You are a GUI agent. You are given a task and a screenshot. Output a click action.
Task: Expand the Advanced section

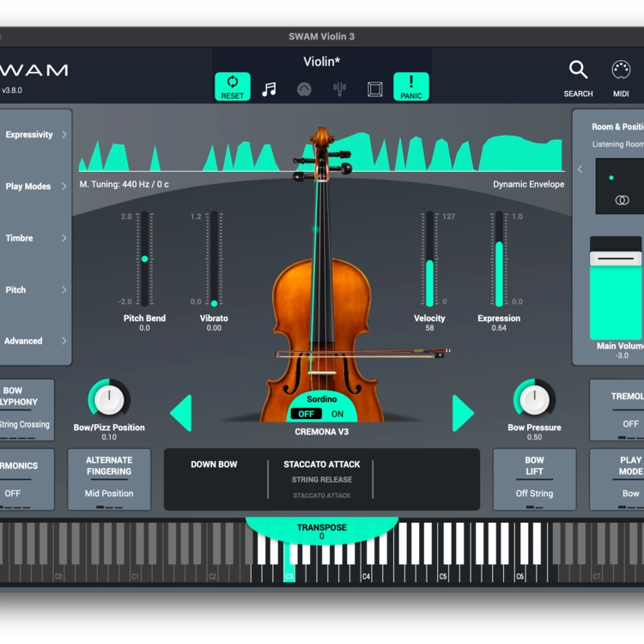[x=34, y=341]
